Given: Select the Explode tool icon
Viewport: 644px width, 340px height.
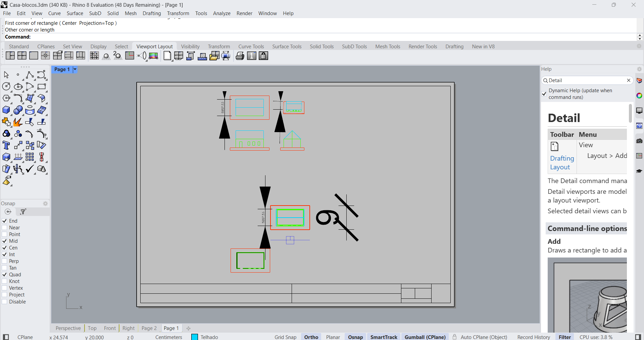Looking at the screenshot, I should [18, 122].
